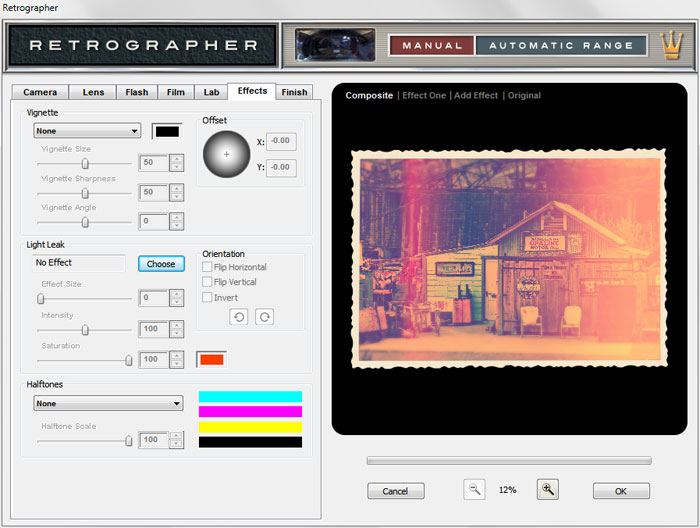Show the Composite preview view
Viewport: 700px width, 528px height.
tap(369, 96)
